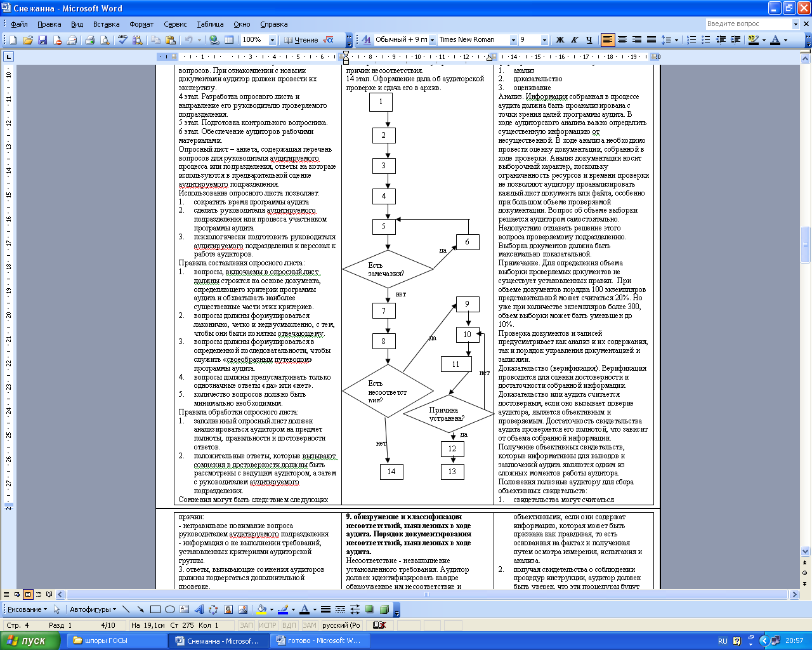Insert table icon on toolbar

(x=229, y=40)
